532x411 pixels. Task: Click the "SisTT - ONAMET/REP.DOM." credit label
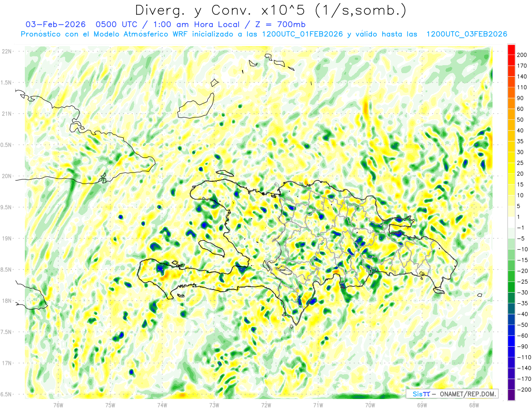coord(454,394)
